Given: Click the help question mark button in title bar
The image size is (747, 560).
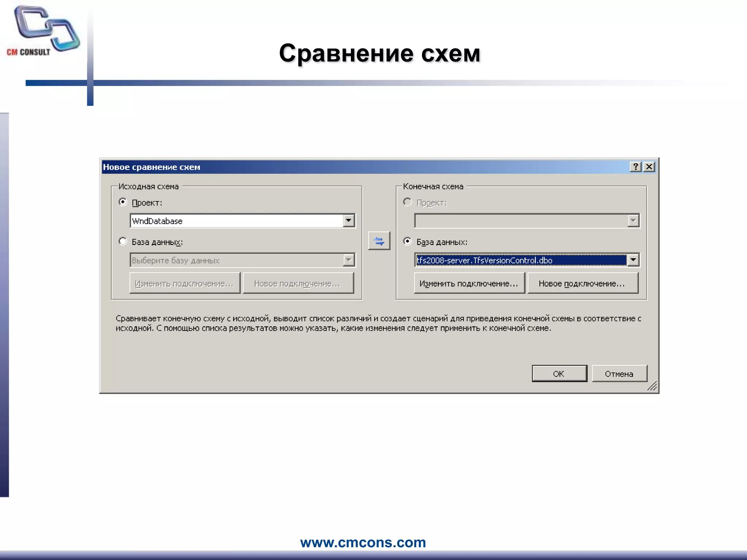Looking at the screenshot, I should (635, 167).
